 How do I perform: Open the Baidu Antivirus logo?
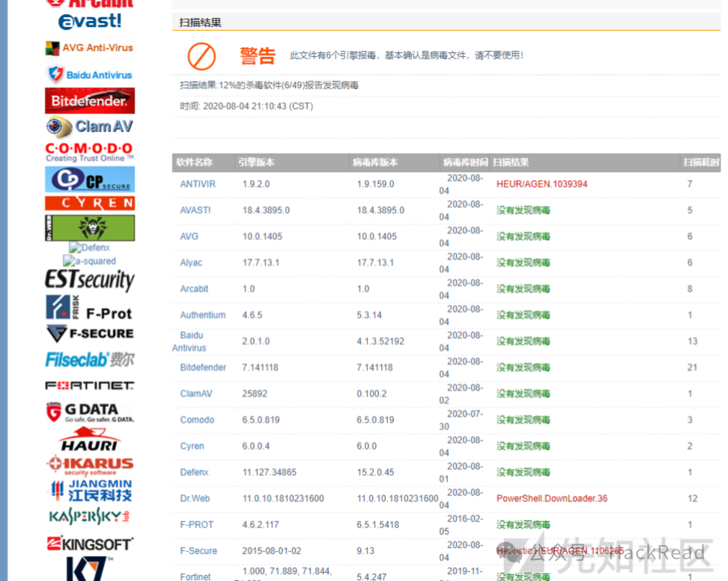(x=89, y=74)
